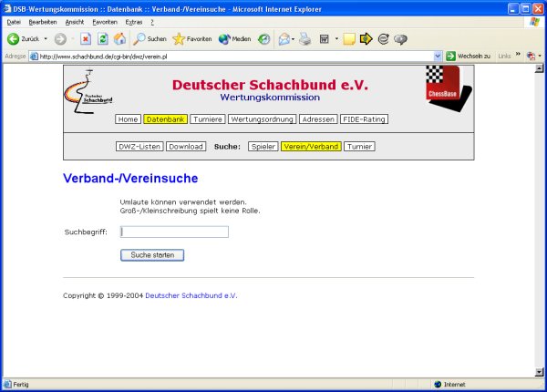Open the Ansicht menu
Screen dimensions: 547x392
[x=76, y=21]
